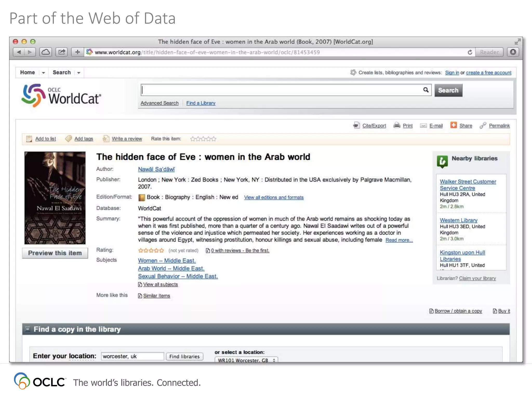Open the WR101 Worcester location dropdown

[x=246, y=360]
